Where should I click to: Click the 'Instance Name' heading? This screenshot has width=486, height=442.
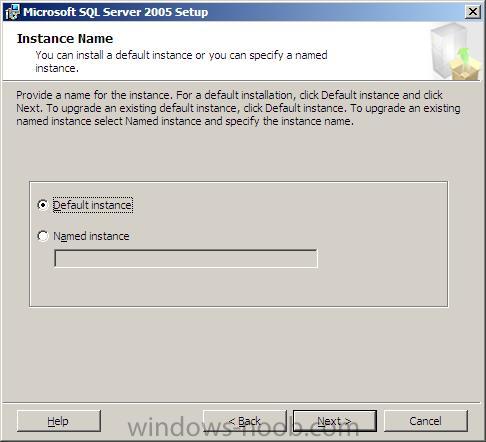pos(65,39)
